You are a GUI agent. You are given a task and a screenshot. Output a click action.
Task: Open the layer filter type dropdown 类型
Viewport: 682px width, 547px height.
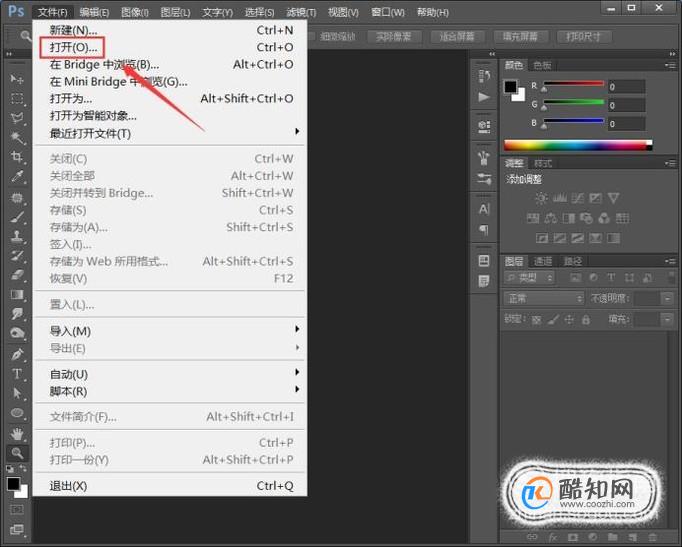coord(530,277)
